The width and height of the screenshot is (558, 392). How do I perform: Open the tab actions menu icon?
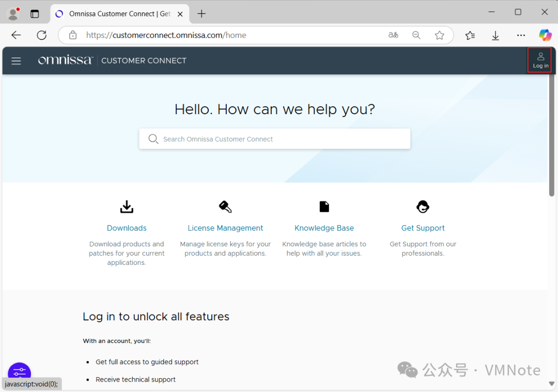[35, 14]
